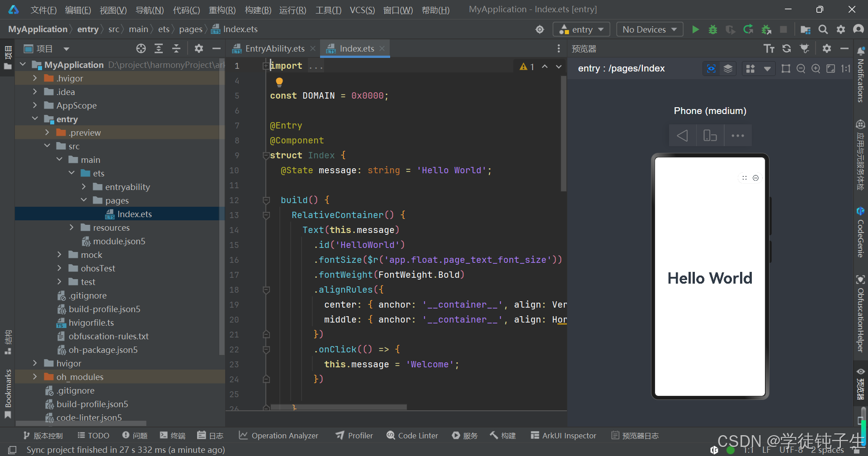Click the Hello World text in preview
868x456 pixels.
pyautogui.click(x=710, y=278)
